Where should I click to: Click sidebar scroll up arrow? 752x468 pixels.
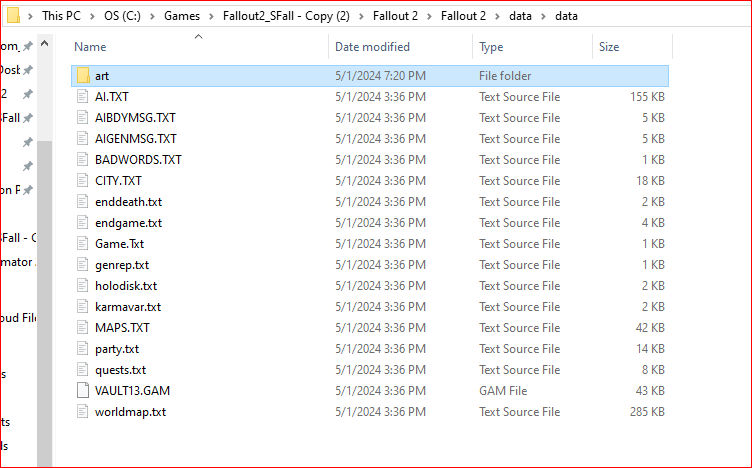pos(45,44)
